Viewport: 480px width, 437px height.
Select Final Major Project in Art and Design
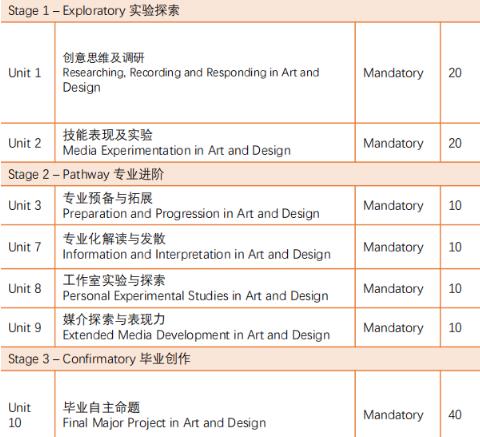(164, 423)
